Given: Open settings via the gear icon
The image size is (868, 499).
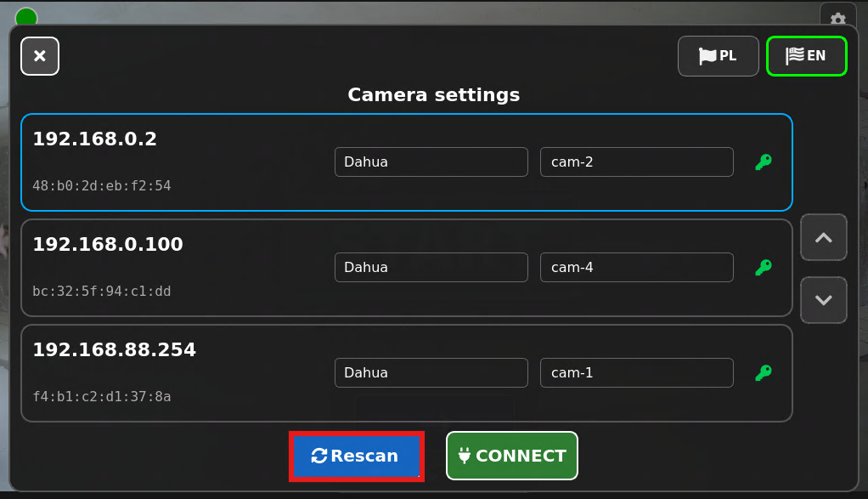Looking at the screenshot, I should (x=838, y=17).
